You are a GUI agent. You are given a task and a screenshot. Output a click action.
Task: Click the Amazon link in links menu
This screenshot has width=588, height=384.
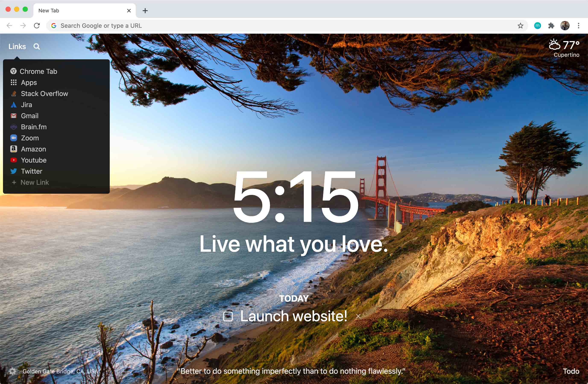tap(34, 149)
